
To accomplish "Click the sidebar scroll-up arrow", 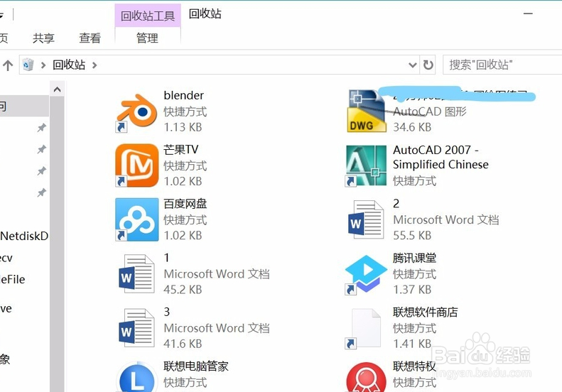I will [57, 89].
